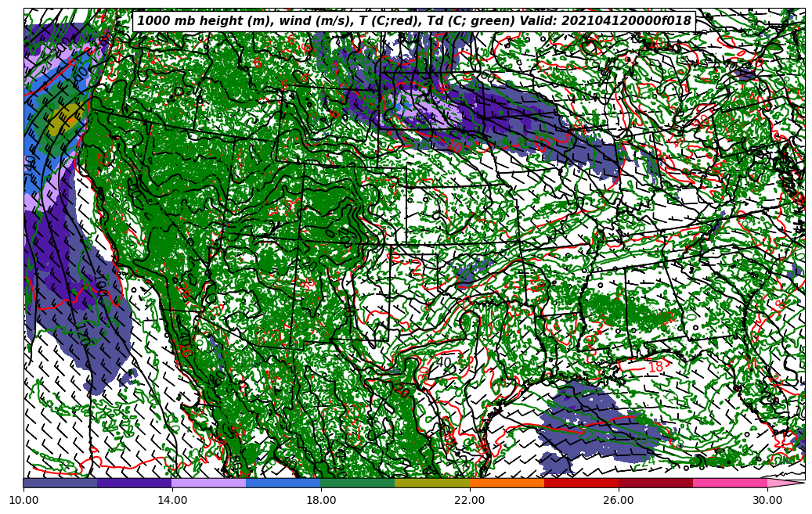
Task: Click the 18.00 colorbar tick label
Action: (321, 499)
